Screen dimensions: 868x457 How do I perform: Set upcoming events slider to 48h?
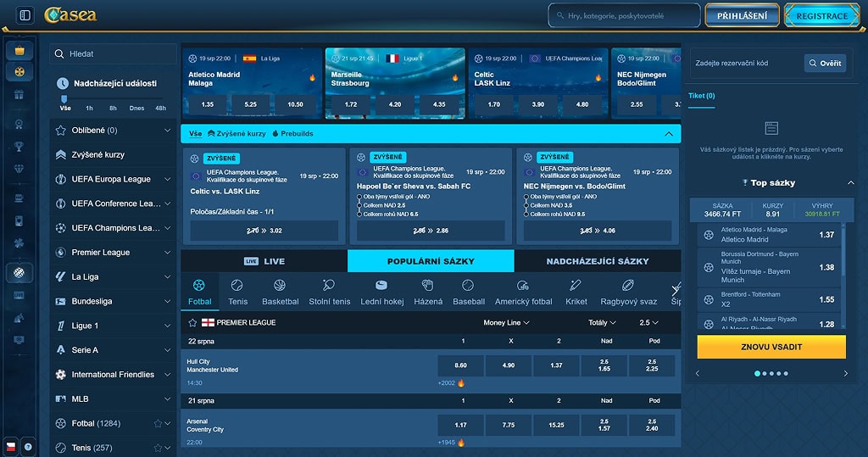tap(160, 108)
